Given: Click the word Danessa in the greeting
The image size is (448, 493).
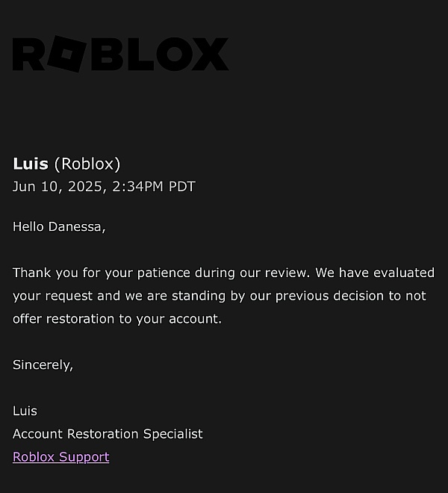Looking at the screenshot, I should coord(77,226).
